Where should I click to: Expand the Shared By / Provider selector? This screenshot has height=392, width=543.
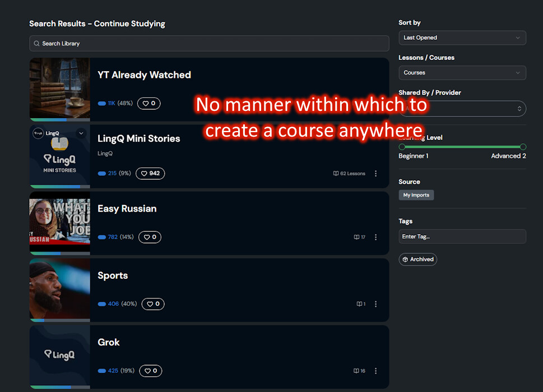[x=462, y=109]
